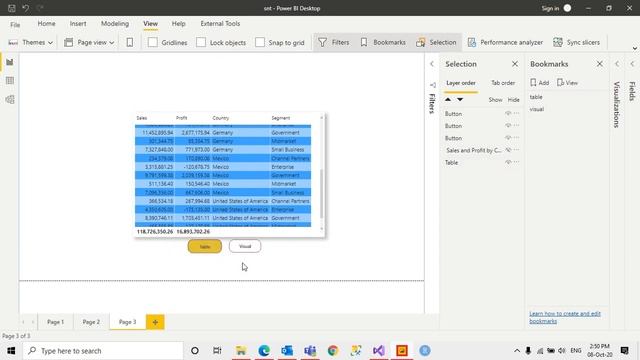Open Themes dropdown

pos(31,42)
